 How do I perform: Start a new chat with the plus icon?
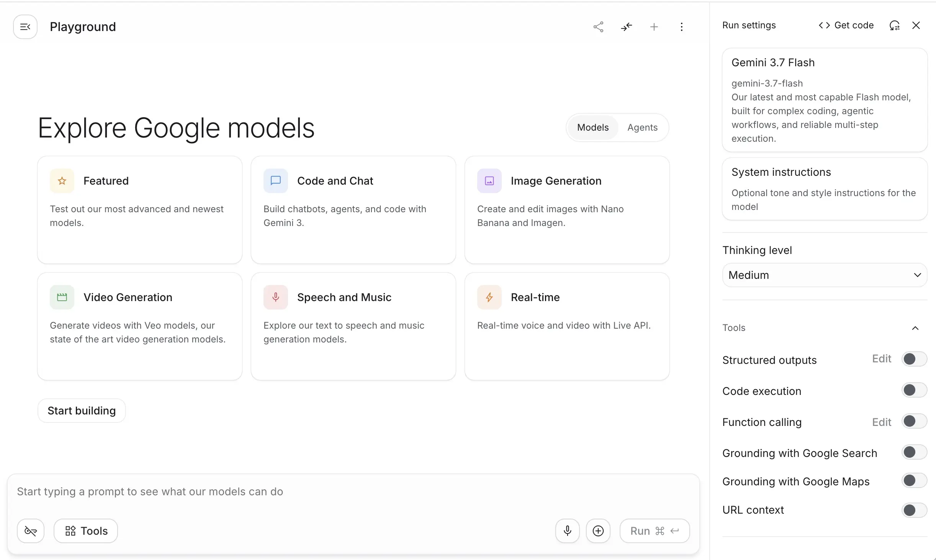(x=654, y=27)
